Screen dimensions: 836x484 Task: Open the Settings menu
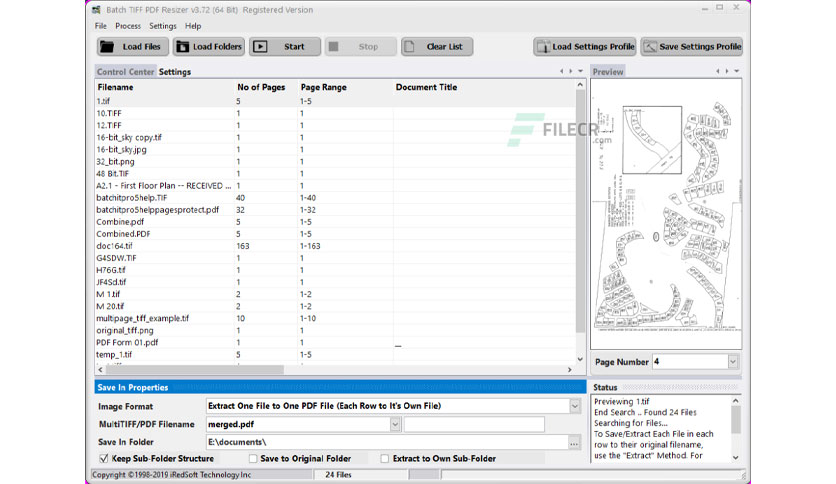pyautogui.click(x=163, y=26)
